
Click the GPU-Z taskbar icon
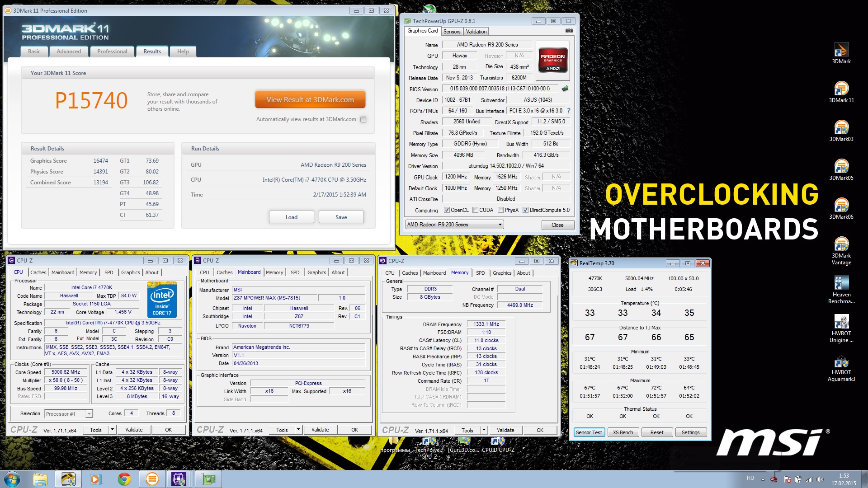[x=208, y=479]
